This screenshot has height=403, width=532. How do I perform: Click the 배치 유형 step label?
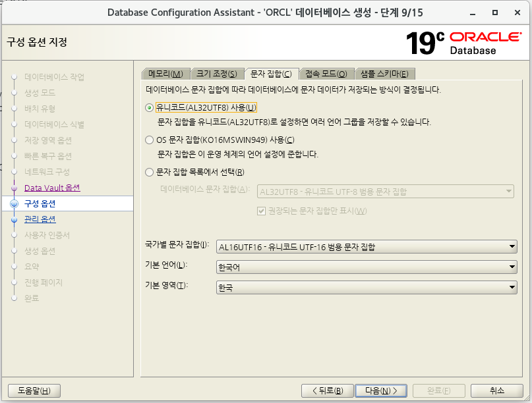(x=40, y=109)
